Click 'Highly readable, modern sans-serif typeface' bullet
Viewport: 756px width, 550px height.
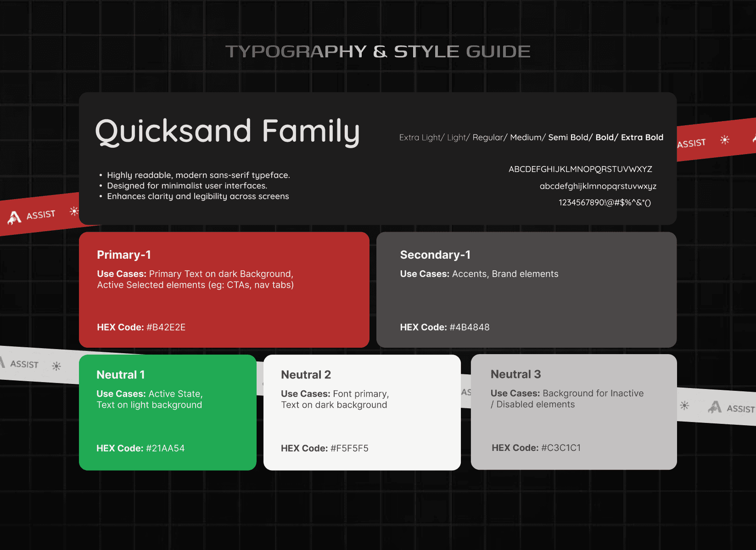point(198,175)
